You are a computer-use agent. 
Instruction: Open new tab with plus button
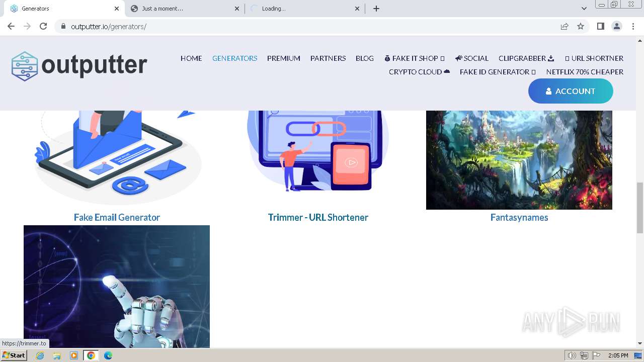click(x=376, y=9)
